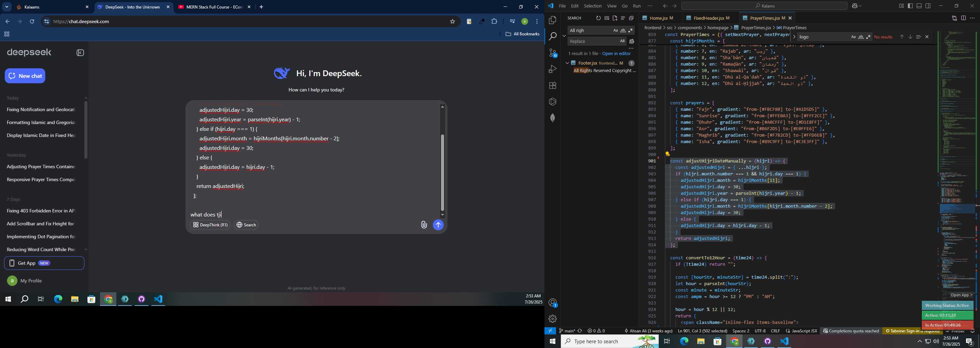Start a New chat in DeepSeek
This screenshot has width=980, height=348.
(25, 76)
